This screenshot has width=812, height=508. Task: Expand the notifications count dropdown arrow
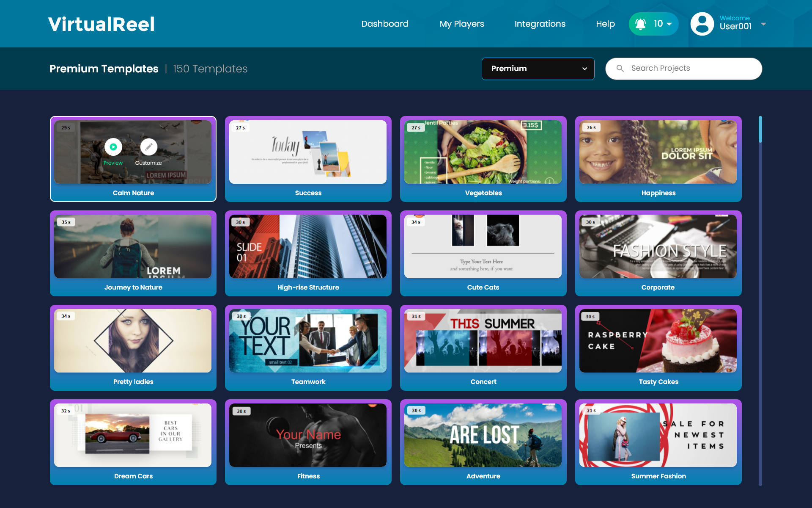click(x=669, y=24)
